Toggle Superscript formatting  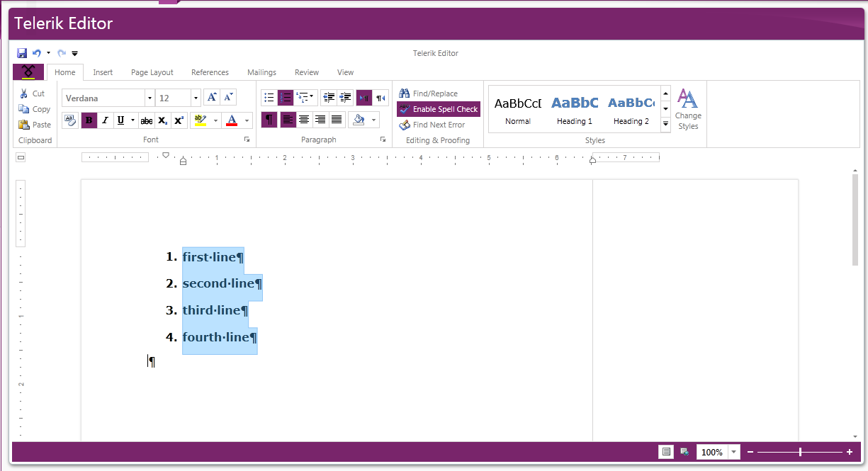(x=179, y=120)
